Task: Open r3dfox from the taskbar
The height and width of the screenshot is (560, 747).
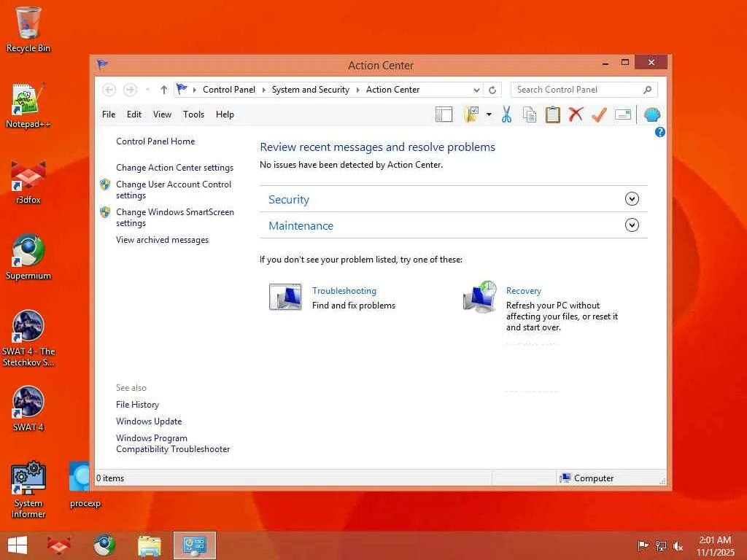Action: pyautogui.click(x=58, y=545)
